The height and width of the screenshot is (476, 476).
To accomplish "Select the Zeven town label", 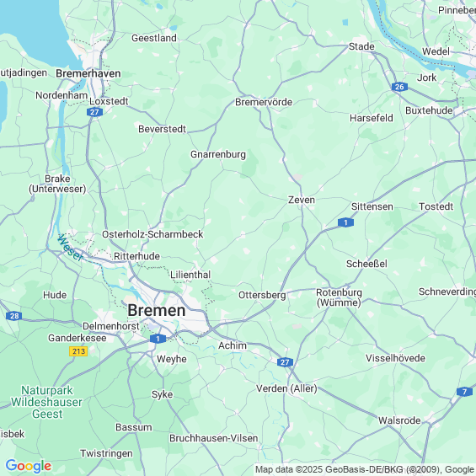I will (301, 200).
